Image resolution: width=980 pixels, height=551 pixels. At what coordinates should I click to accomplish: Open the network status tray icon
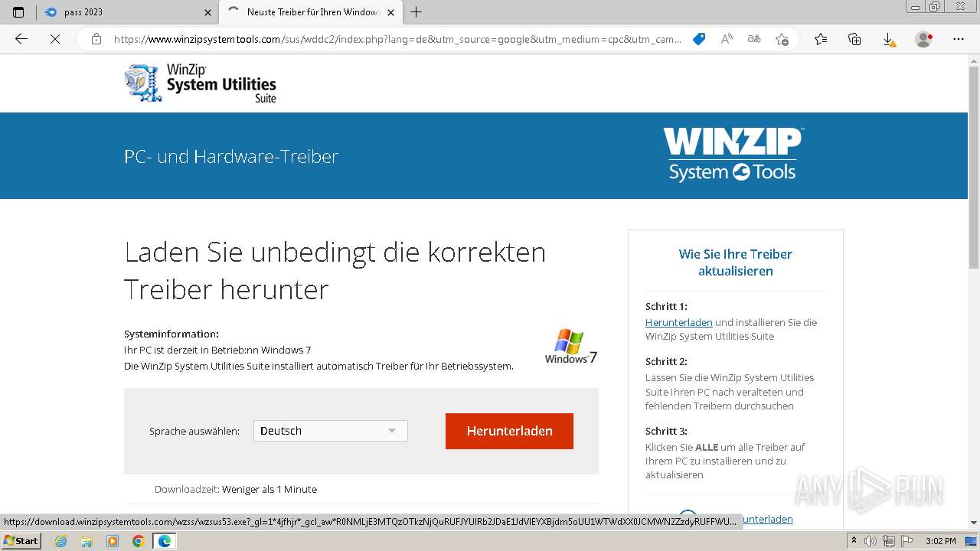[888, 541]
